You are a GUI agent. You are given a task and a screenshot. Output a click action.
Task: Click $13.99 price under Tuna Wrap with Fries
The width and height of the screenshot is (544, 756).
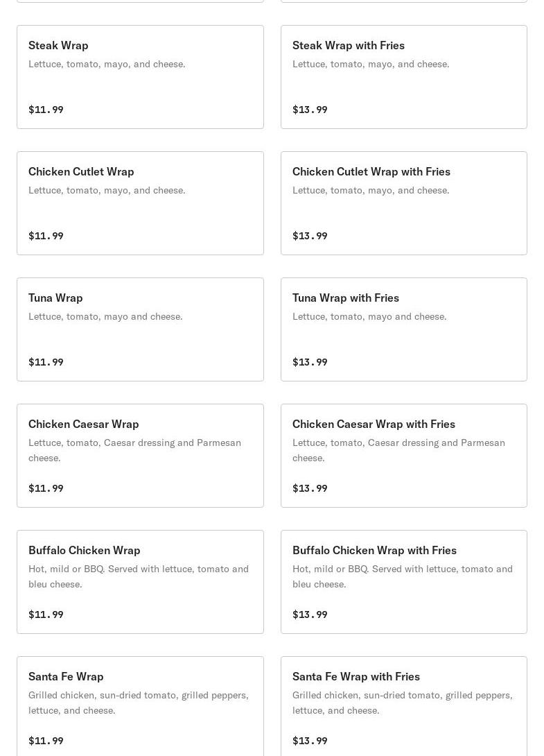310,362
